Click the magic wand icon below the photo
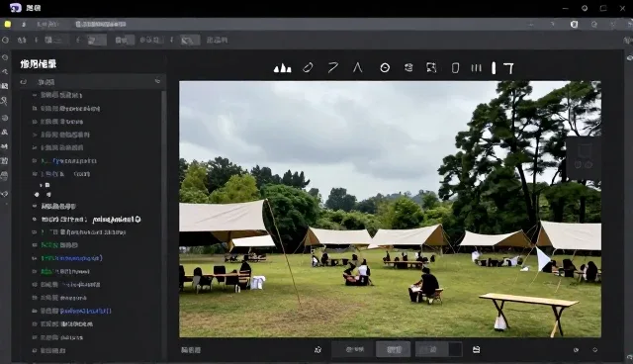The width and height of the screenshot is (633, 364). tap(317, 349)
